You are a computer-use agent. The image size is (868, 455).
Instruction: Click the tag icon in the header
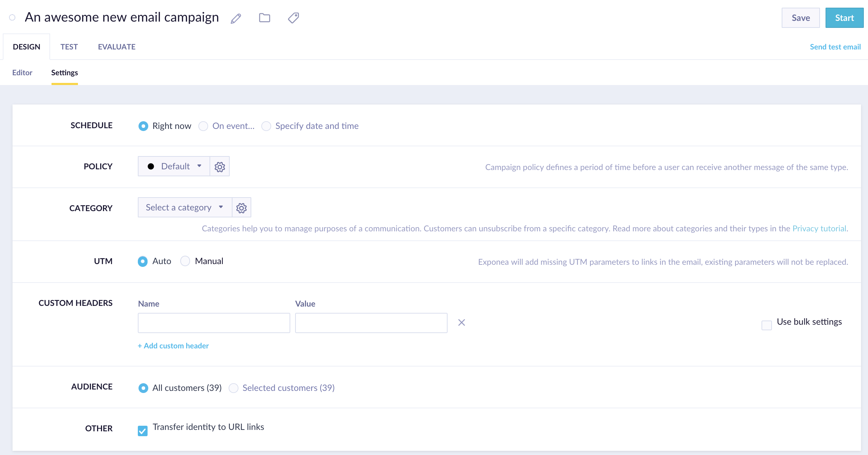pyautogui.click(x=293, y=18)
